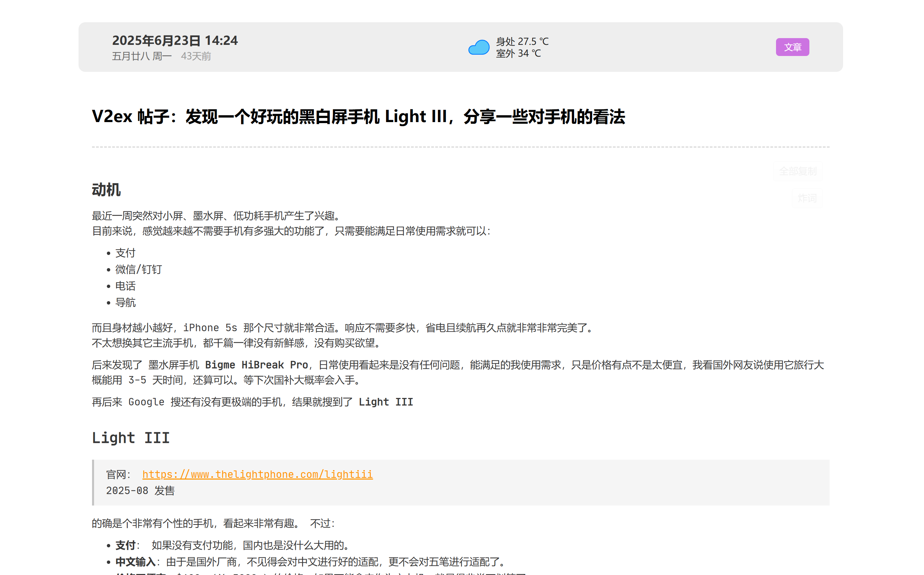Image resolution: width=924 pixels, height=575 pixels.
Task: Click the bold 中文输入 bullet label
Action: (136, 562)
